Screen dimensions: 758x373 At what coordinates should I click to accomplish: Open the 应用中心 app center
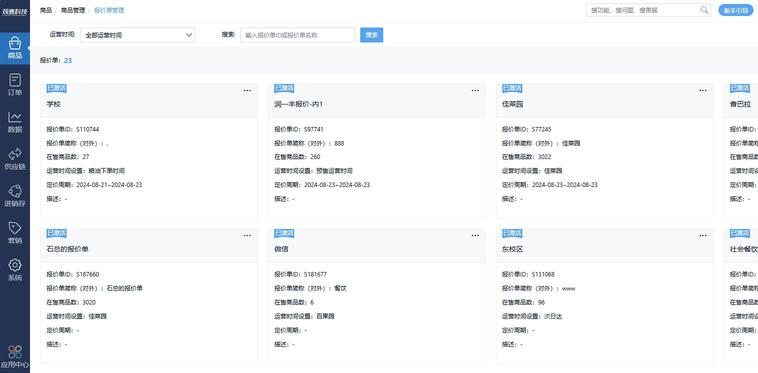[x=15, y=357]
